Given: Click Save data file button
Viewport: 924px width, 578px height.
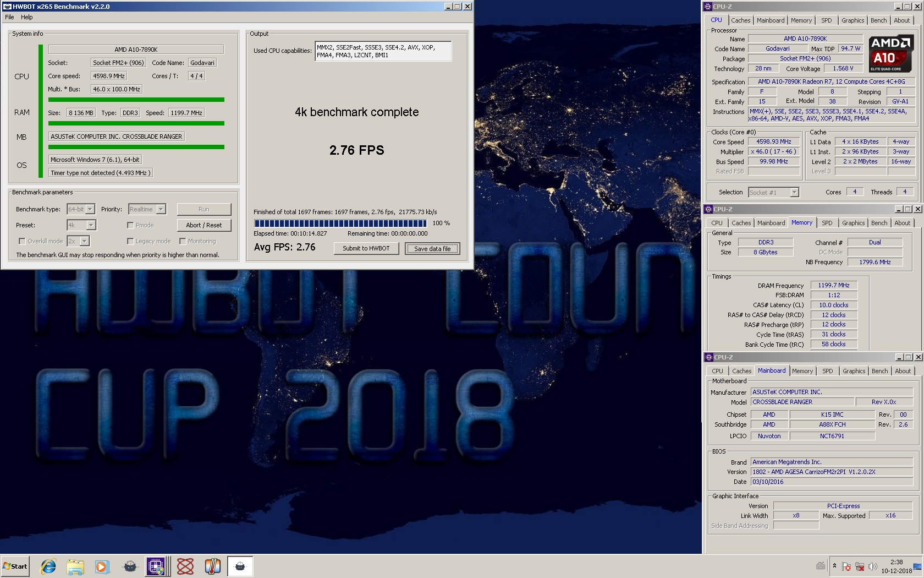Looking at the screenshot, I should tap(432, 248).
